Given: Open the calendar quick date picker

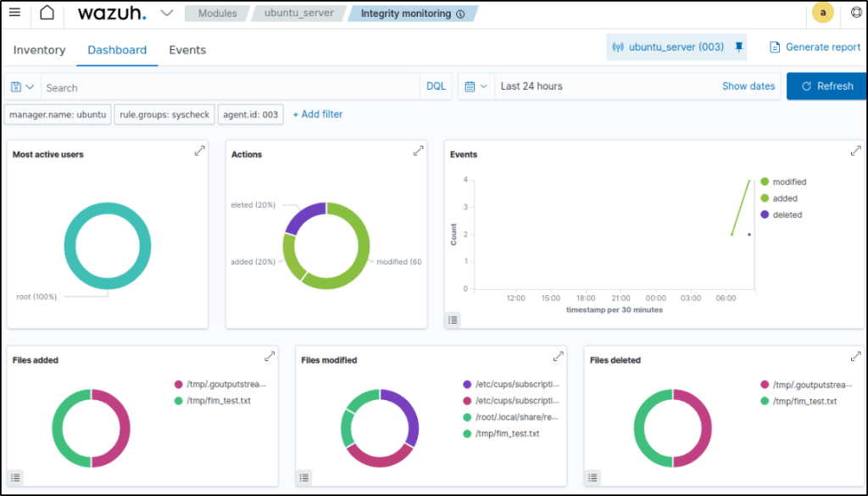Looking at the screenshot, I should 476,86.
